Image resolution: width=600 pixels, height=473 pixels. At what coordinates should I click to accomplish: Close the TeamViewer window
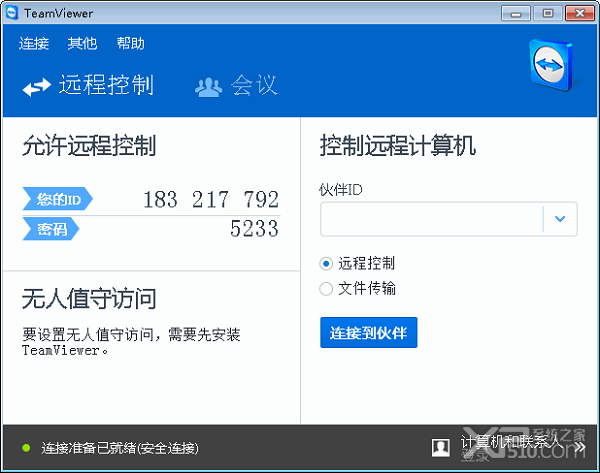[580, 13]
